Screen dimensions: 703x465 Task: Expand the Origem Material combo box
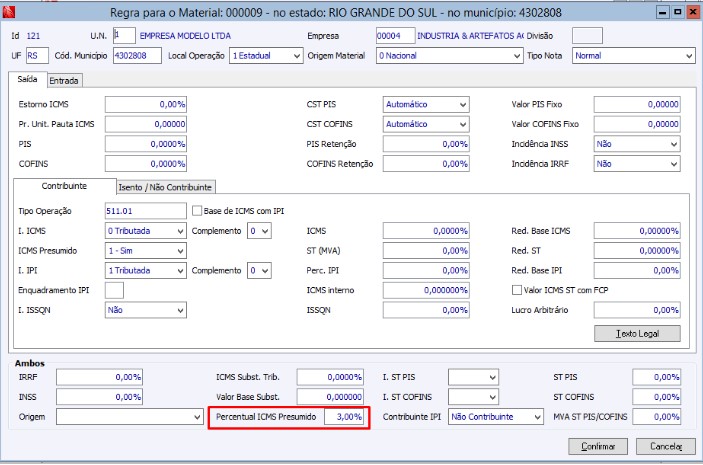pos(515,56)
